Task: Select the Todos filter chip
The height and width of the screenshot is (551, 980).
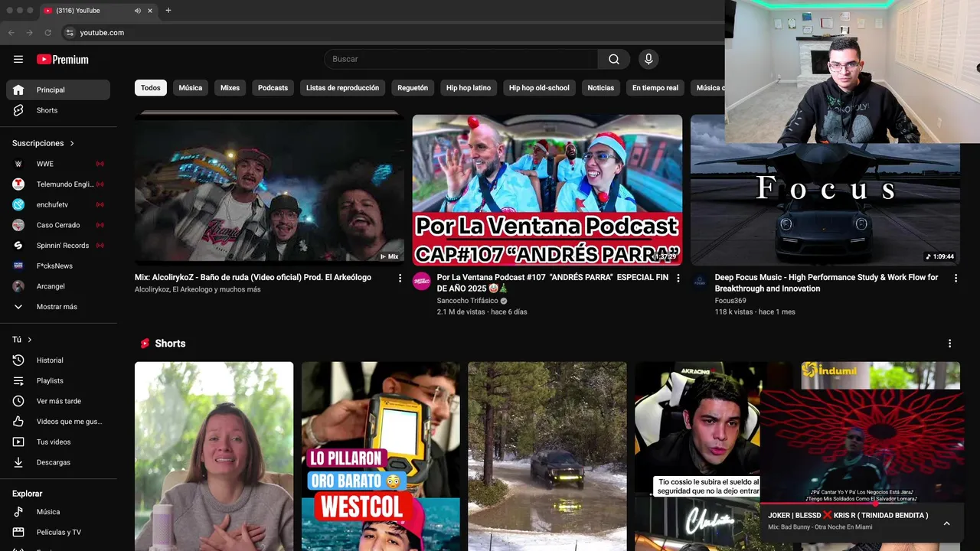Action: click(151, 88)
